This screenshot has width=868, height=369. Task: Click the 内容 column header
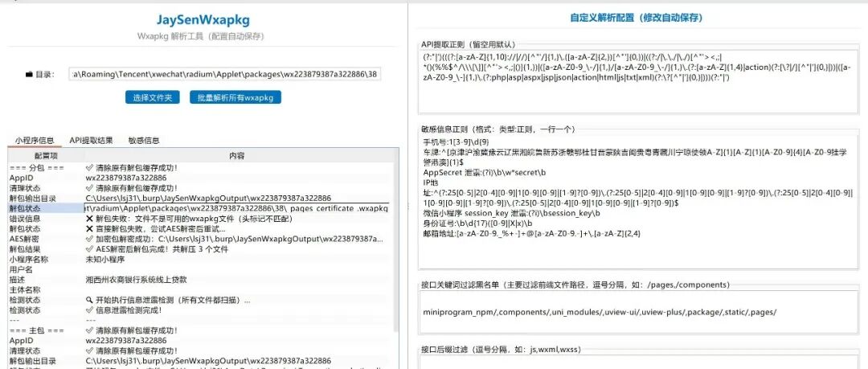(x=238, y=156)
